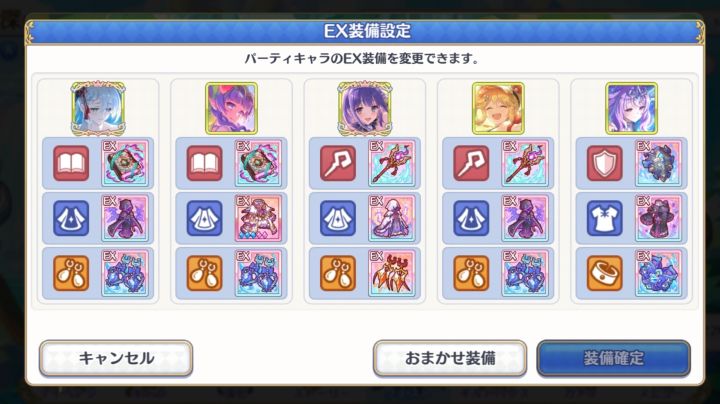Confirm equipment with 装備確定 button
Image resolution: width=720 pixels, height=404 pixels.
point(613,358)
